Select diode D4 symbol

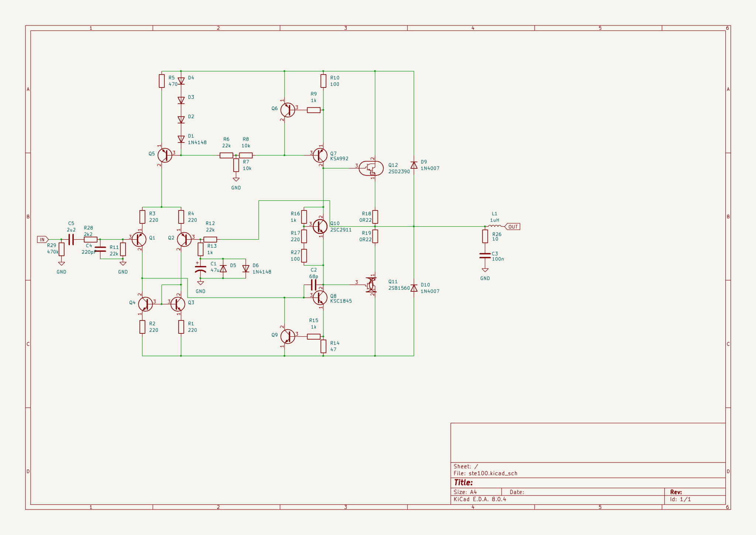point(181,81)
